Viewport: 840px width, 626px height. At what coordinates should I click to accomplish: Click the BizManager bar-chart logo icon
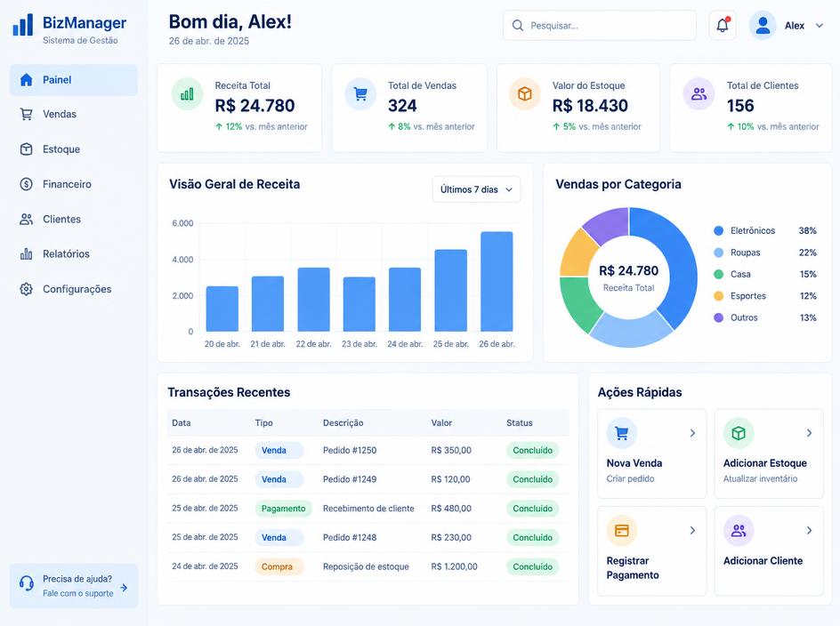[23, 25]
